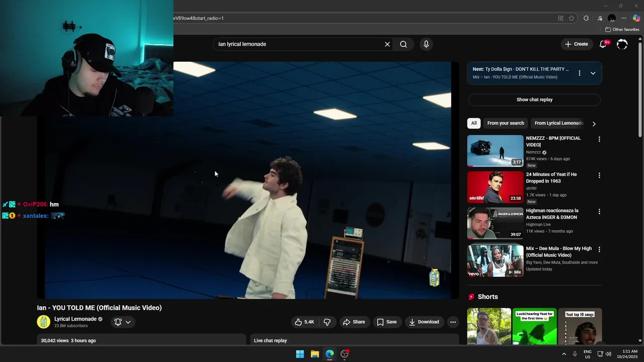The height and width of the screenshot is (362, 644).
Task: Open Edge media control music icon
Action: 600,18
